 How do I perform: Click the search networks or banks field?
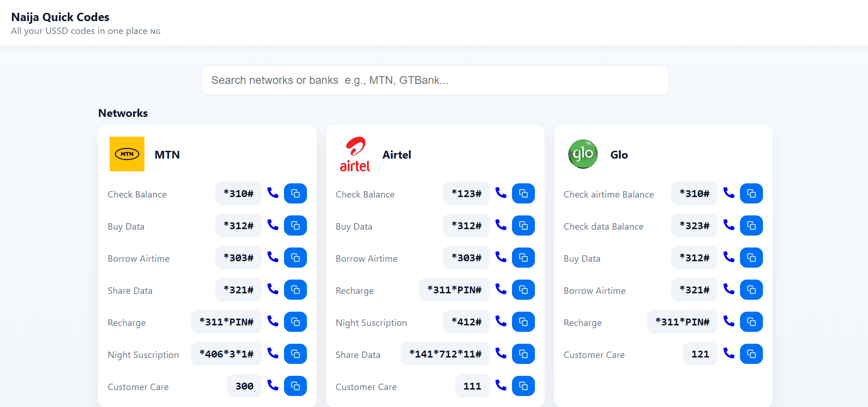[435, 80]
